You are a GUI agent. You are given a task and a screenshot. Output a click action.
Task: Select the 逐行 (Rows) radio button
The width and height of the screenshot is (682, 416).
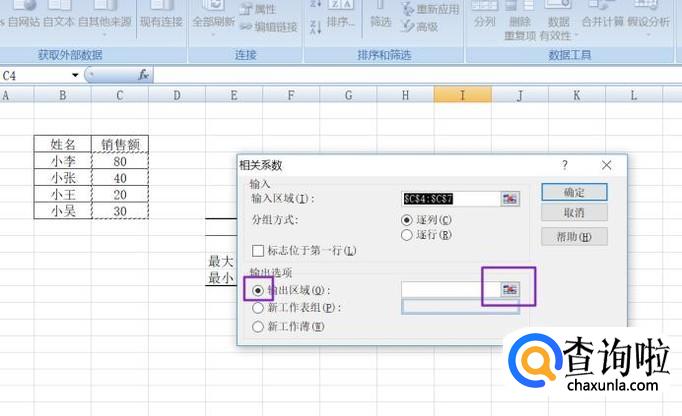pos(407,235)
